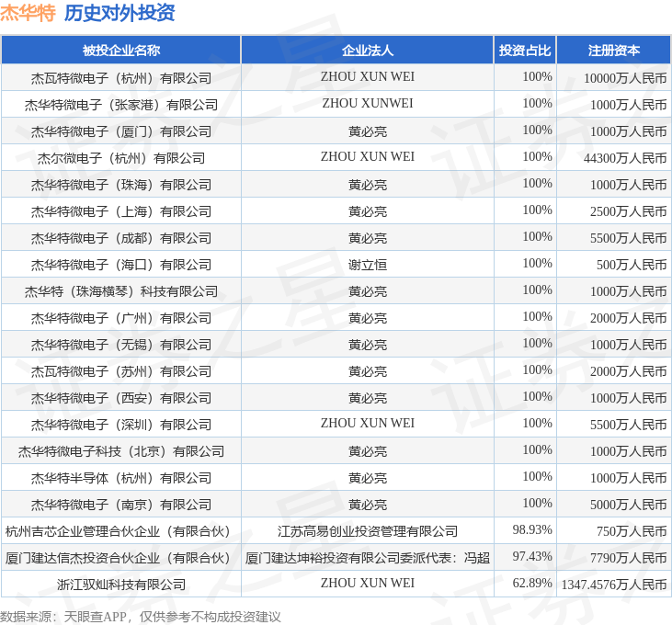The height and width of the screenshot is (625, 672).
Task: Click 黄必亮 in 南京 row
Action: (368, 505)
